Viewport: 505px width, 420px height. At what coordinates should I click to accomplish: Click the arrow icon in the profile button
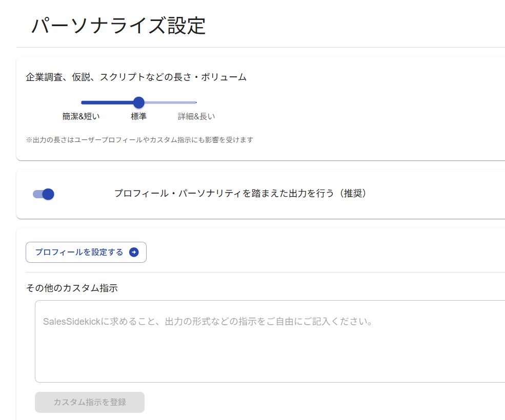point(134,252)
